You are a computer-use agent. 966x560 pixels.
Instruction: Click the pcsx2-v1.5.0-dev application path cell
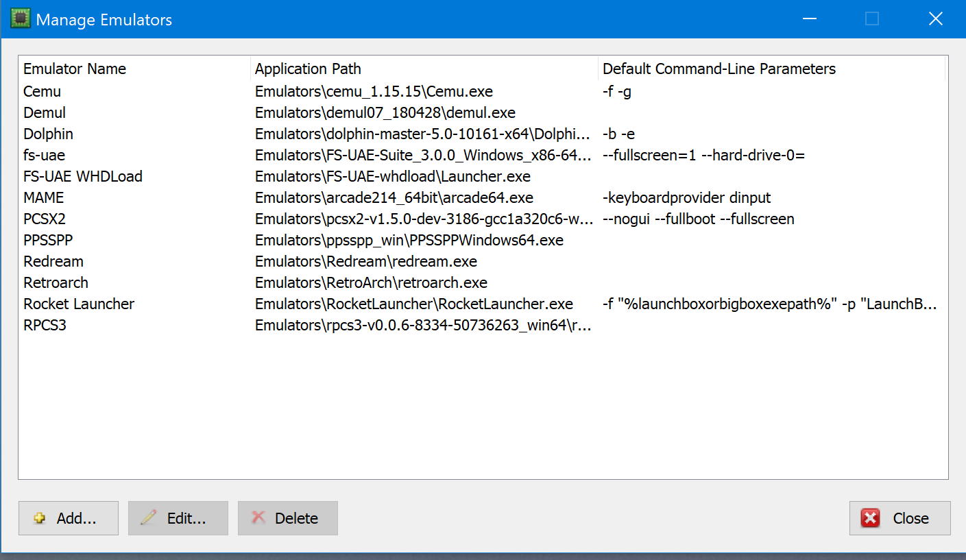(423, 219)
